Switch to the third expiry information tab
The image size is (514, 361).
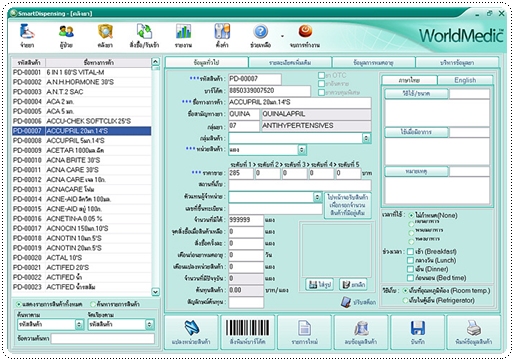pyautogui.click(x=374, y=62)
